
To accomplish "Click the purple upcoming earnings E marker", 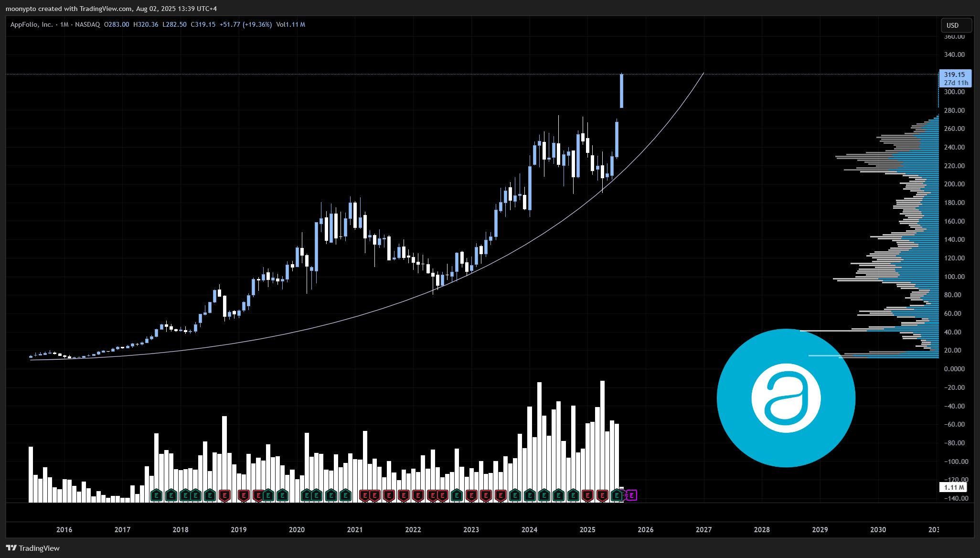I will 631,495.
